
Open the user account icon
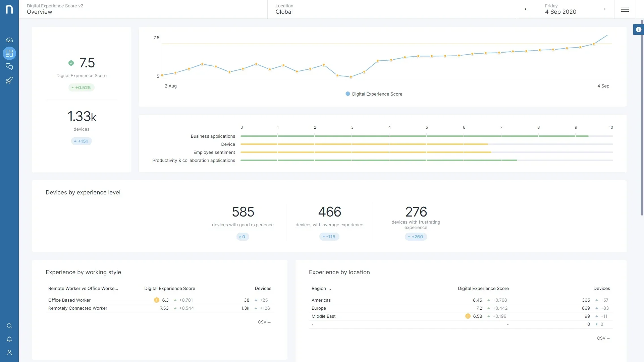[9, 353]
